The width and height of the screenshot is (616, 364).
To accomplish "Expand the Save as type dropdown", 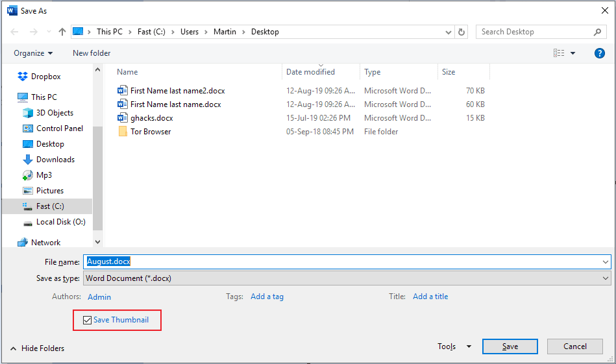I will (606, 278).
